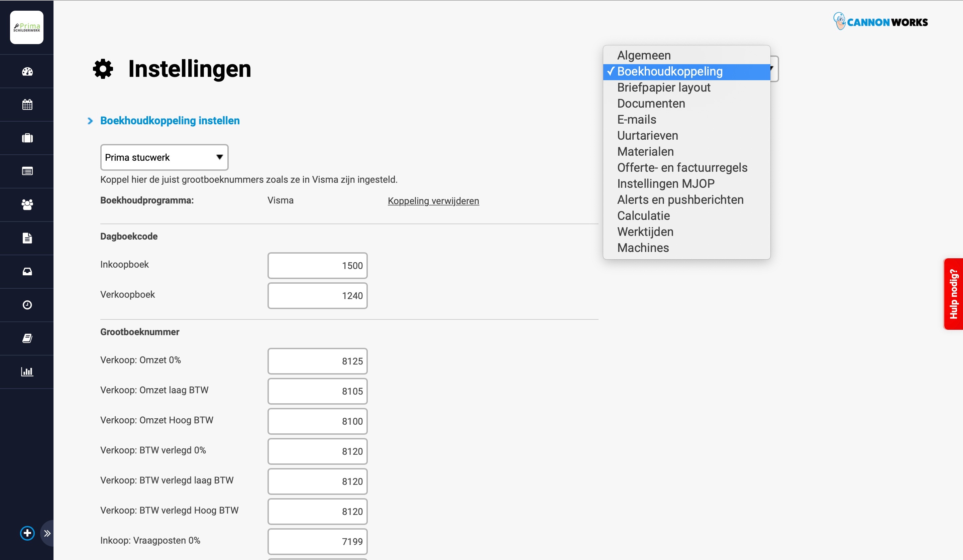
Task: Click the Koppeling verwijderen link
Action: [433, 201]
